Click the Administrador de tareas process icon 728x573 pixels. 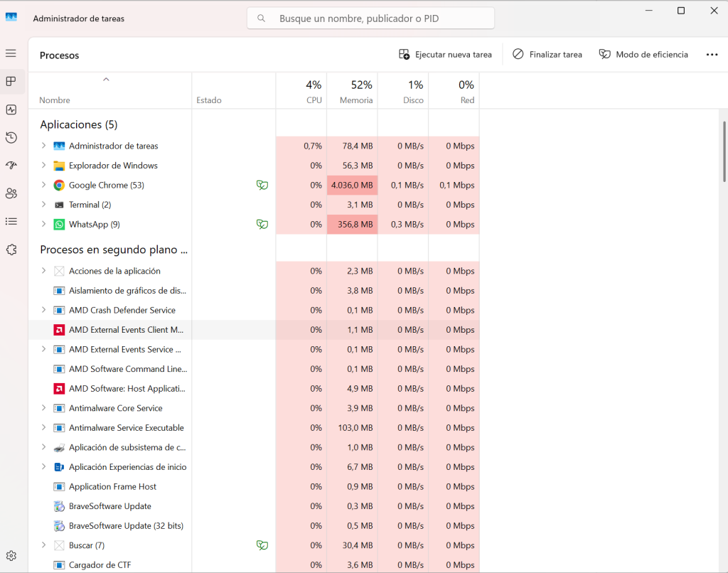[x=59, y=146]
